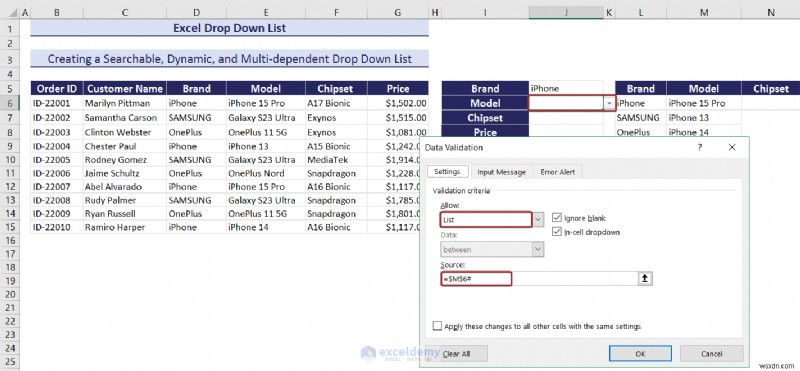This screenshot has width=800, height=371.
Task: Select the OnePlus Nord model cell
Action: click(266, 173)
